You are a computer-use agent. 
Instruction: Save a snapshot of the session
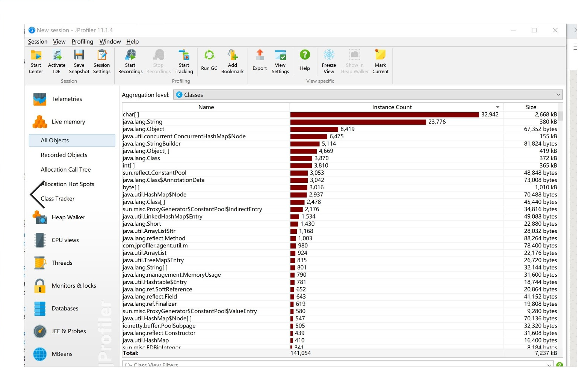click(x=79, y=62)
